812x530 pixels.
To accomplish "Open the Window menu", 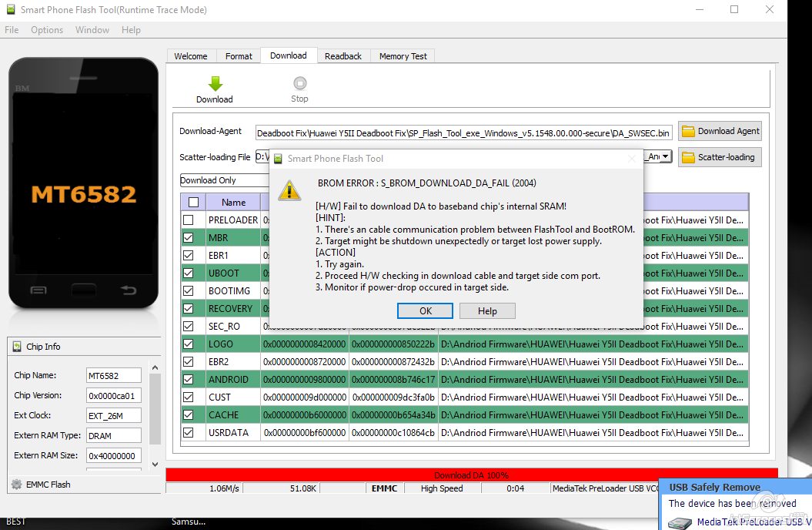I will (92, 30).
